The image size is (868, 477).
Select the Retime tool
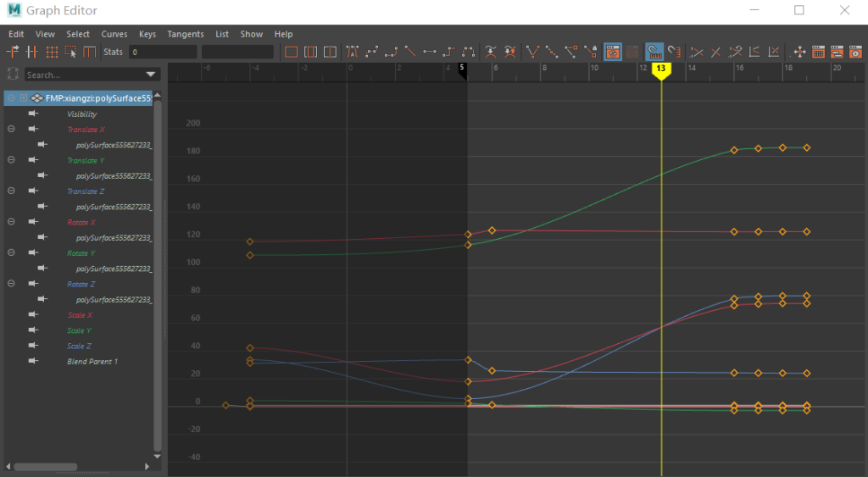[x=89, y=52]
